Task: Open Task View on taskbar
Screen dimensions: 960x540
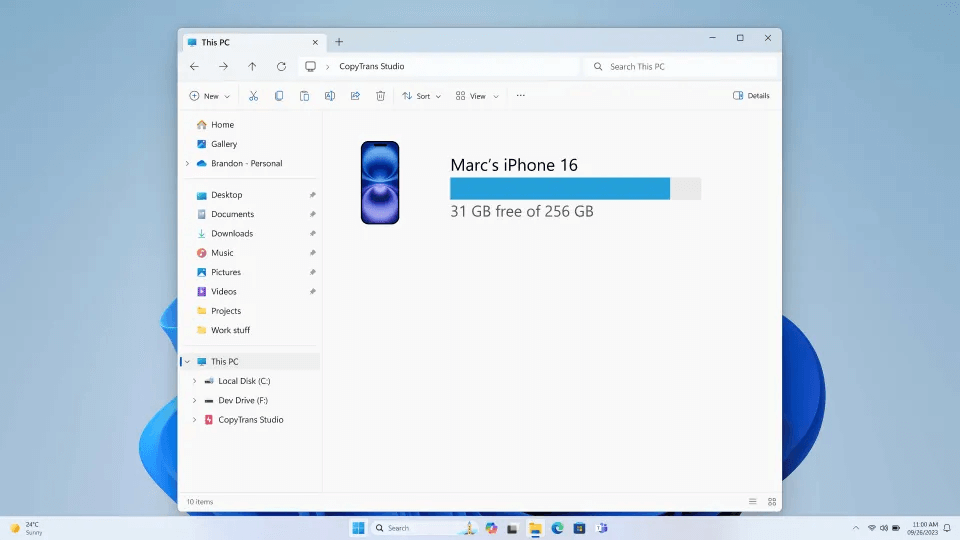Action: [512, 528]
